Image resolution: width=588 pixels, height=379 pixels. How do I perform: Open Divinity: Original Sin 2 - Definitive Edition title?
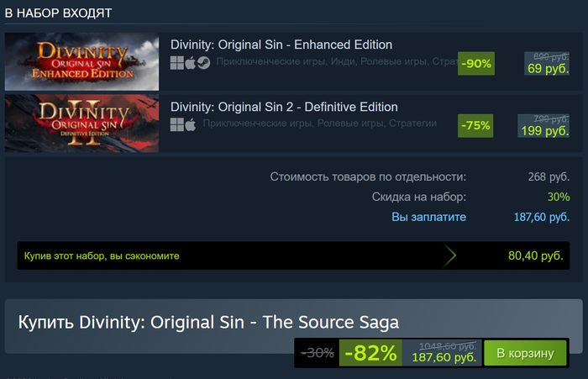[x=284, y=107]
